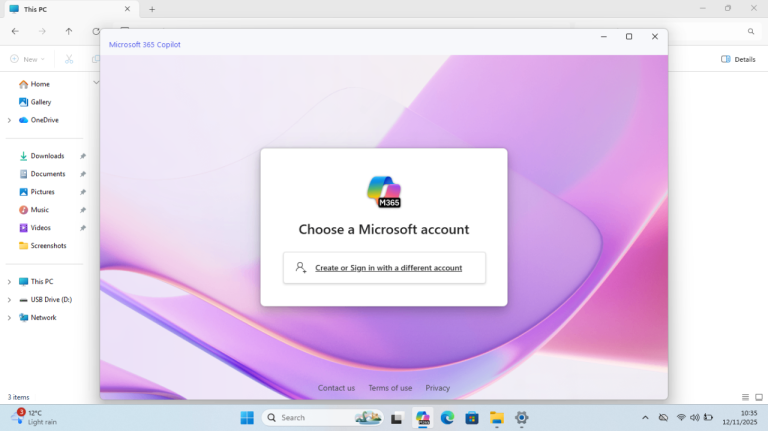Viewport: 768px width, 431px height.
Task: Switch to large thumbnails view layout
Action: pyautogui.click(x=759, y=397)
